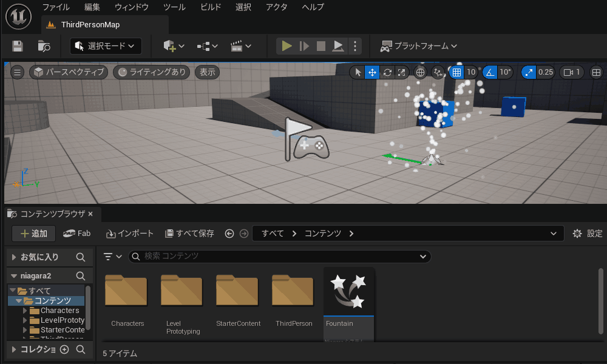Click the browse content icon in toolbar
The image size is (607, 364).
point(44,46)
